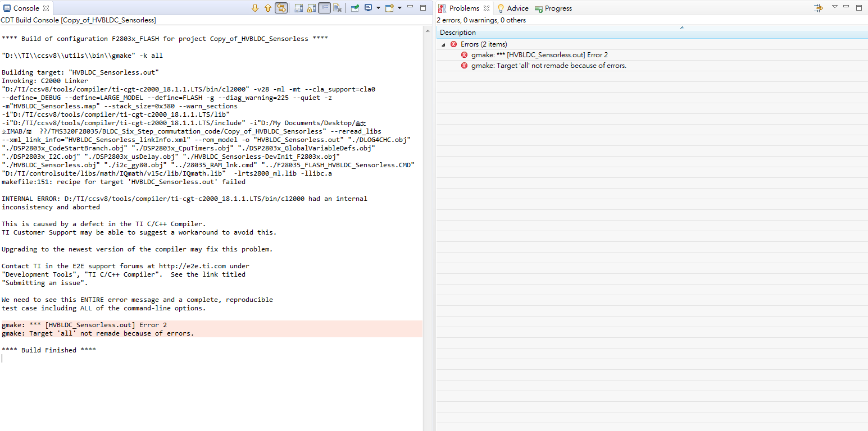The image size is (868, 431).
Task: Open the Advice tab
Action: pos(512,8)
